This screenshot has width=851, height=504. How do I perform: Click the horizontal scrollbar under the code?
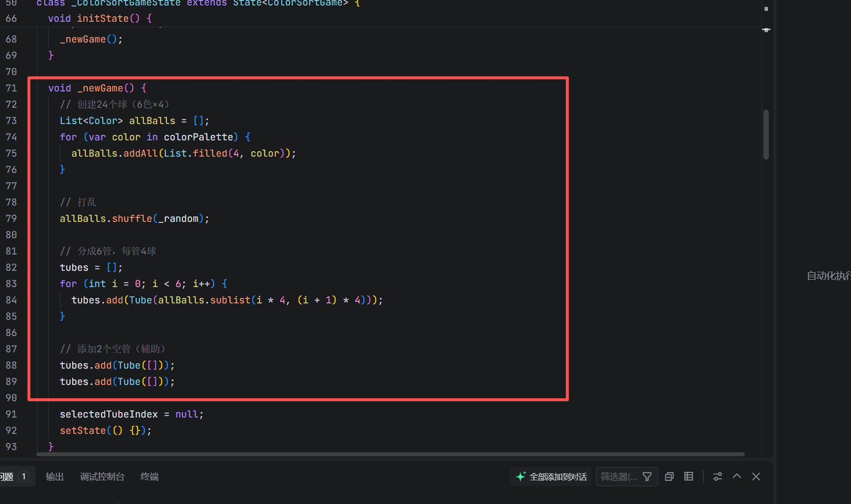click(x=390, y=454)
